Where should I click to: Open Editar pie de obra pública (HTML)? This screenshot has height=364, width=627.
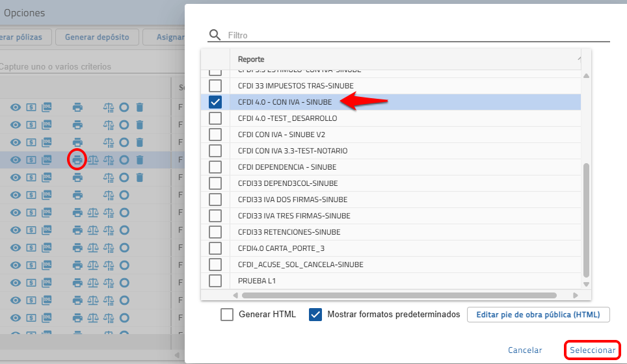(x=538, y=315)
